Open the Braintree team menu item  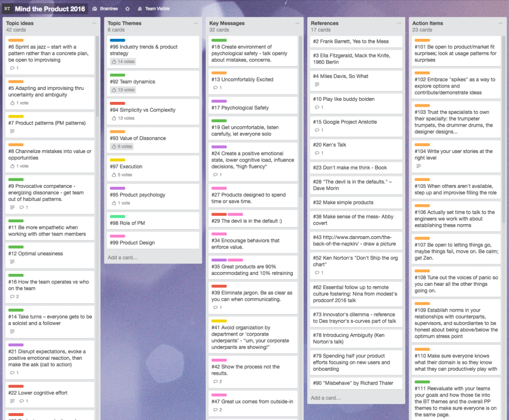106,9
